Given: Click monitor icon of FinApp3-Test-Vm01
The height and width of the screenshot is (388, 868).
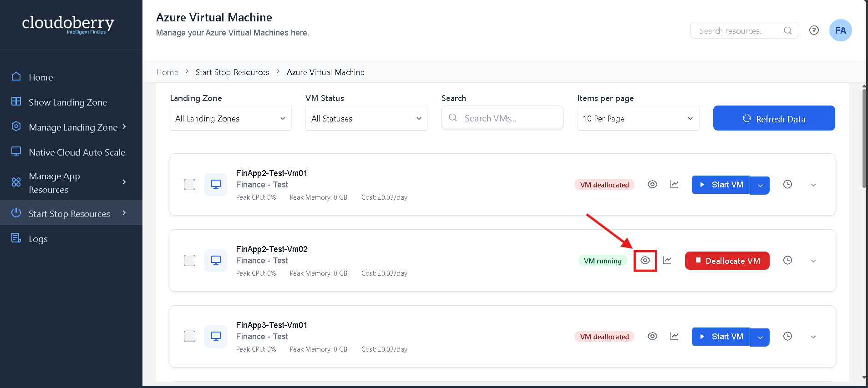Looking at the screenshot, I should click(x=216, y=336).
